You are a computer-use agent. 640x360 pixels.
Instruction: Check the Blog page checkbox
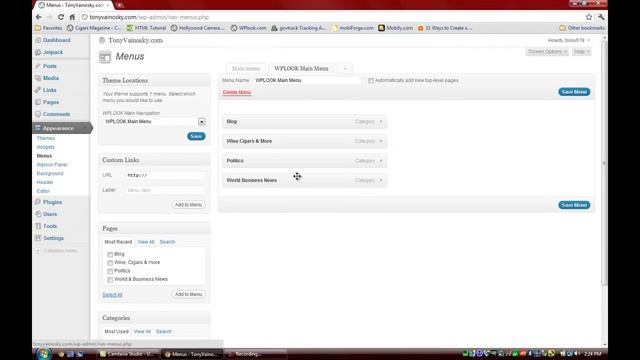tap(110, 254)
